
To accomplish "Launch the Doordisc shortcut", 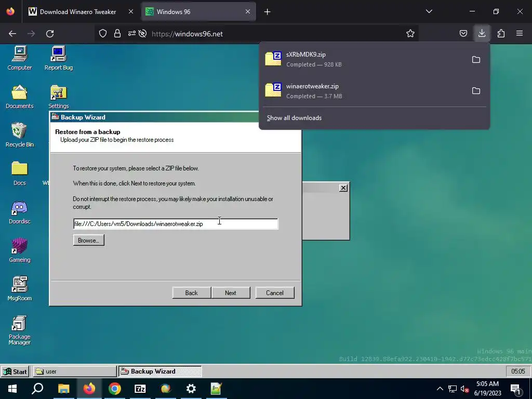I will (19, 212).
